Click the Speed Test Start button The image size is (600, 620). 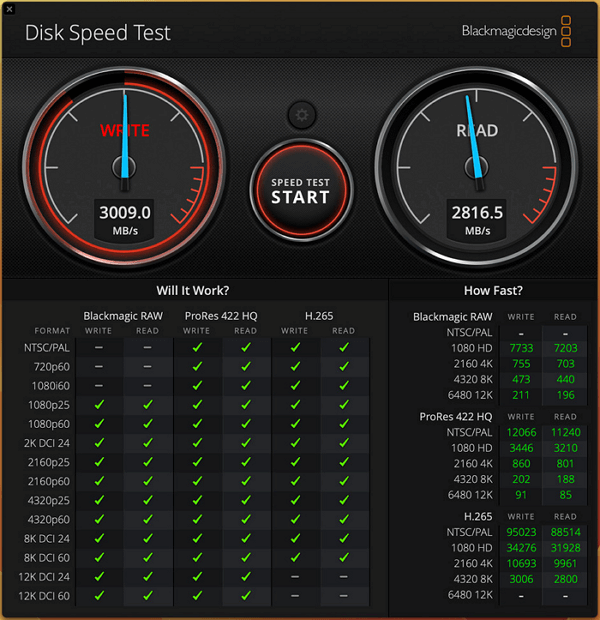click(300, 191)
